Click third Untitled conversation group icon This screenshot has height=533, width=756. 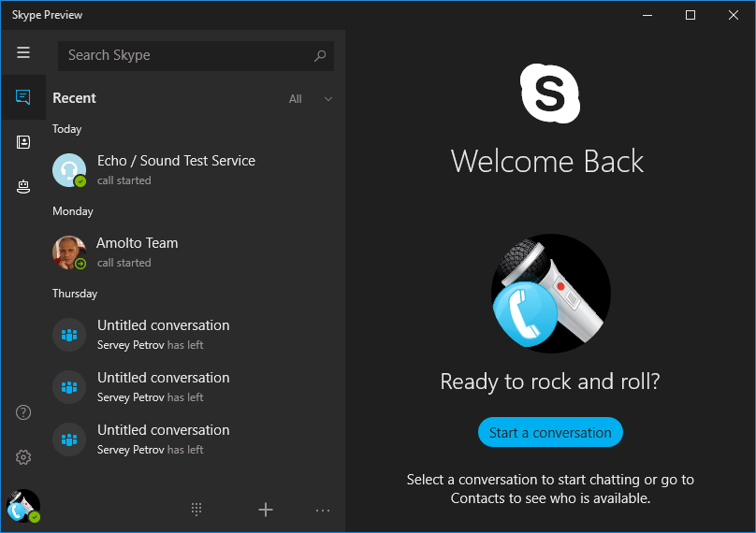(x=69, y=439)
